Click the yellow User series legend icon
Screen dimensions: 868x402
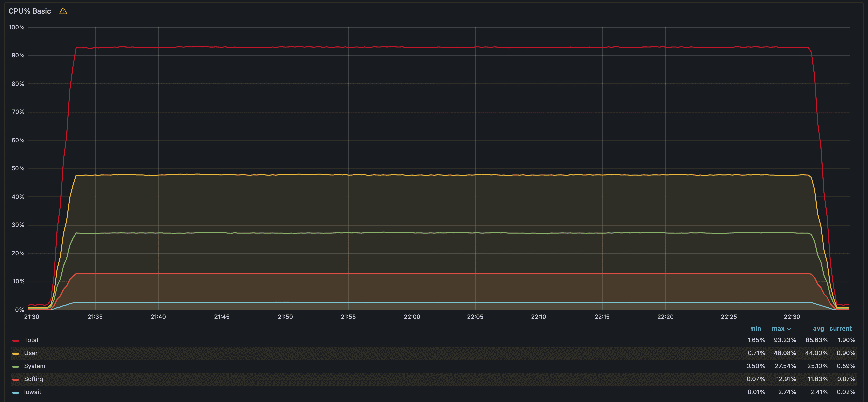[15, 353]
